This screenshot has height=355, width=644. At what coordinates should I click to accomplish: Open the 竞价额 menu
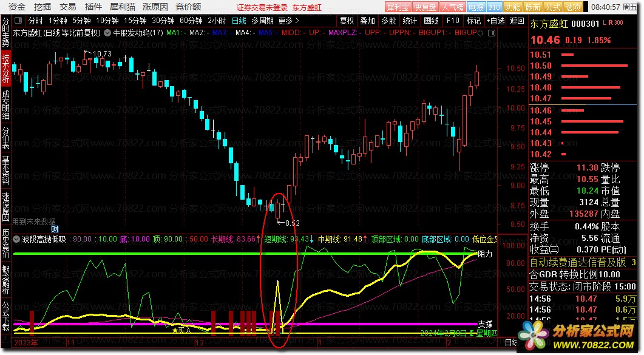pyautogui.click(x=188, y=7)
